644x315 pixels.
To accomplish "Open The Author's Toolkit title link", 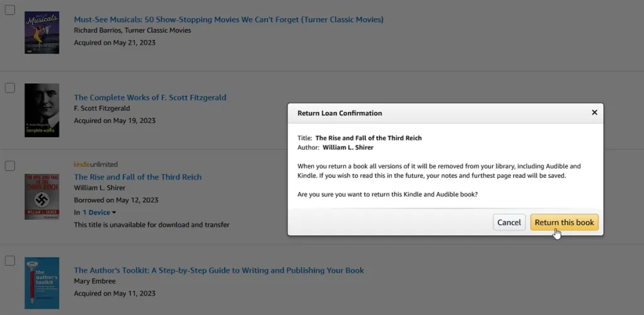I will coord(219,270).
